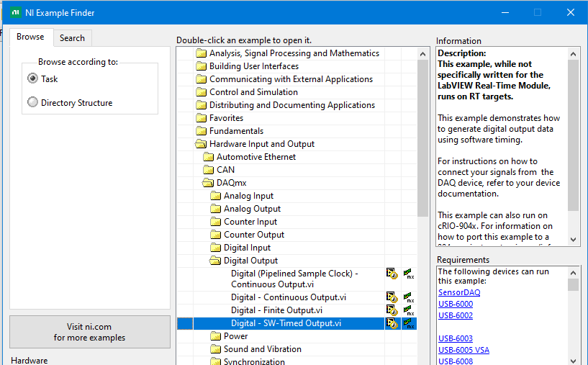This screenshot has height=365, width=588.
Task: Click the VI icon for Digital - Finite Output.vi
Action: pyautogui.click(x=392, y=310)
